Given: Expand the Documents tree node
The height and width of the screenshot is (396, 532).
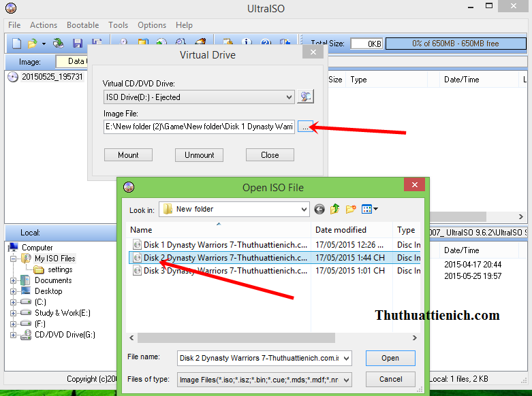Looking at the screenshot, I should coord(13,281).
